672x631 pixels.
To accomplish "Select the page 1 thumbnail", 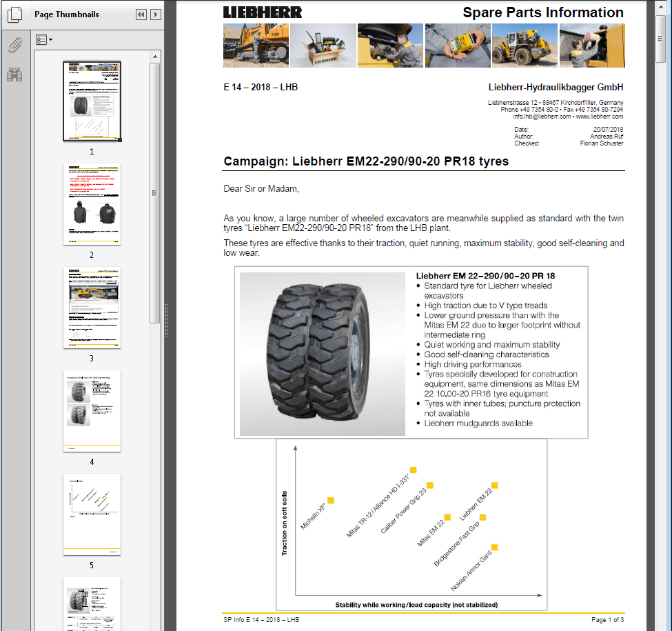I will coord(92,101).
